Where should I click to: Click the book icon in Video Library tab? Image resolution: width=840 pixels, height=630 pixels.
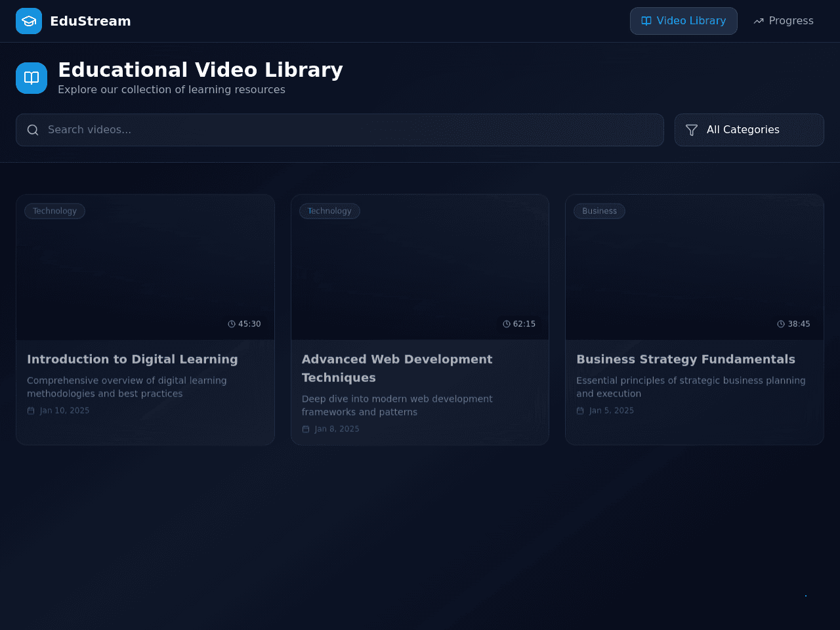[x=646, y=21]
